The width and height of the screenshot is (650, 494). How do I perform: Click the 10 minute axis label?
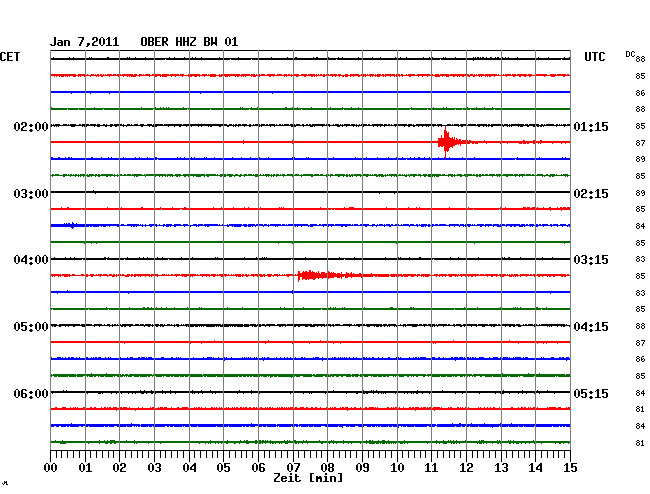coord(397,468)
